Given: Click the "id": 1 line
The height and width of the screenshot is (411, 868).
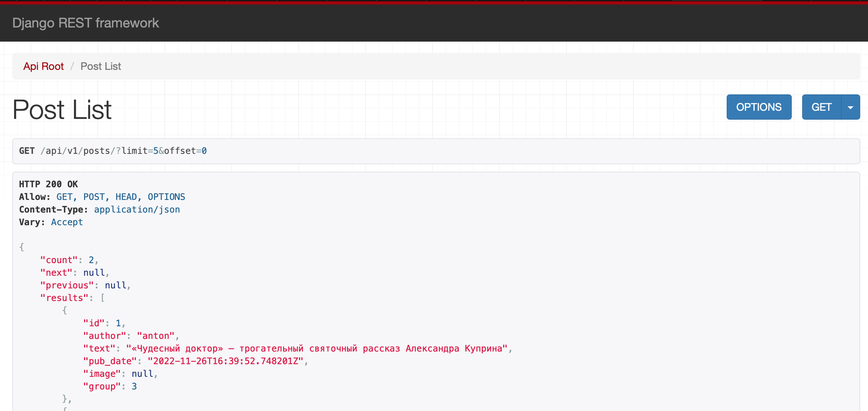Looking at the screenshot, I should pos(104,323).
